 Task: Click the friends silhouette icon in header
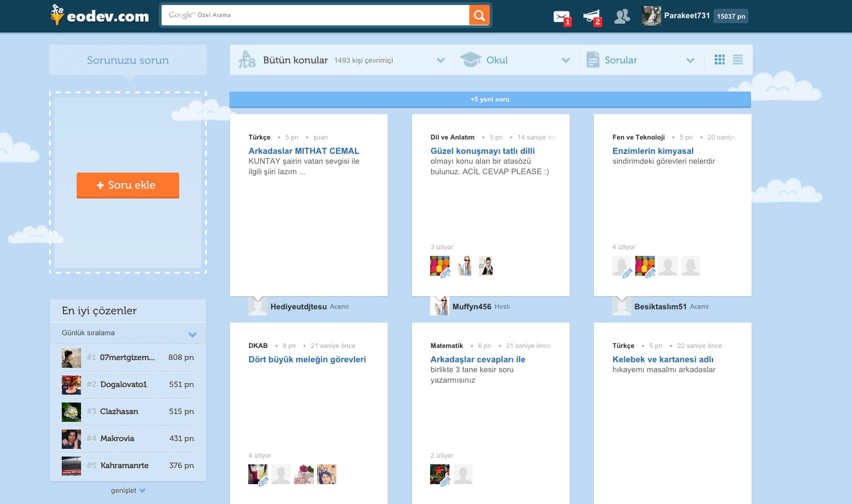click(x=622, y=17)
